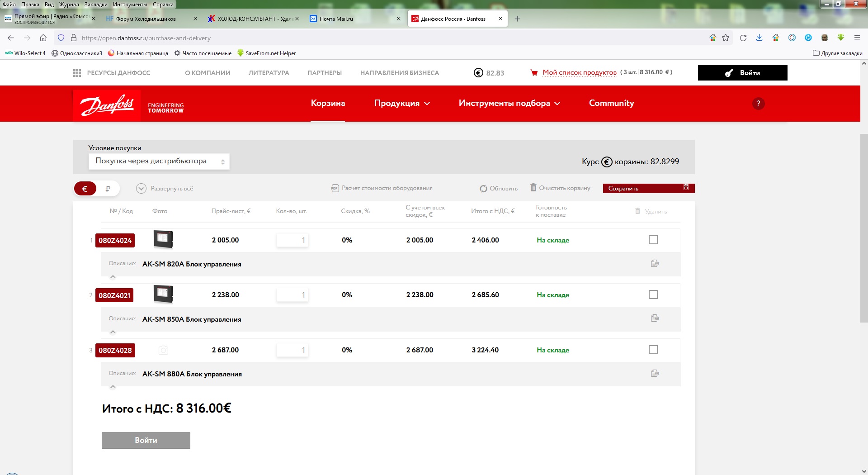Open details icon for AK-SM 820A row
Screen dimensions: 868x475
point(655,263)
